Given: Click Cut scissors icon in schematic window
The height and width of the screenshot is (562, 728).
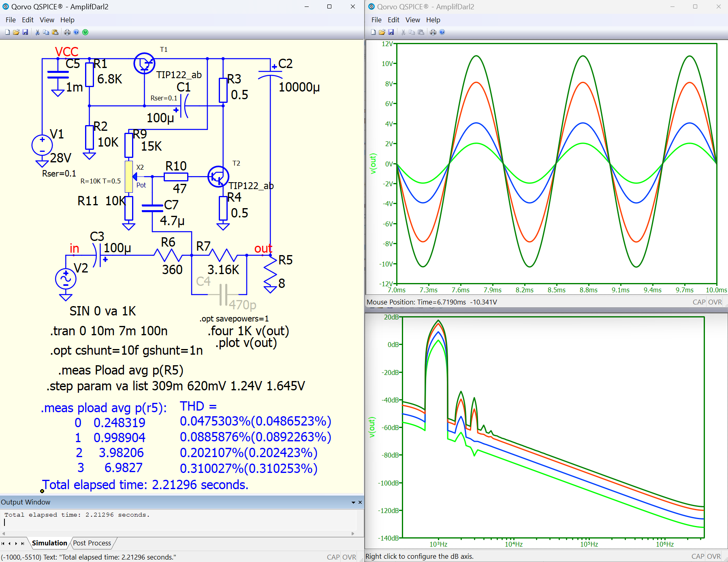Looking at the screenshot, I should [37, 32].
